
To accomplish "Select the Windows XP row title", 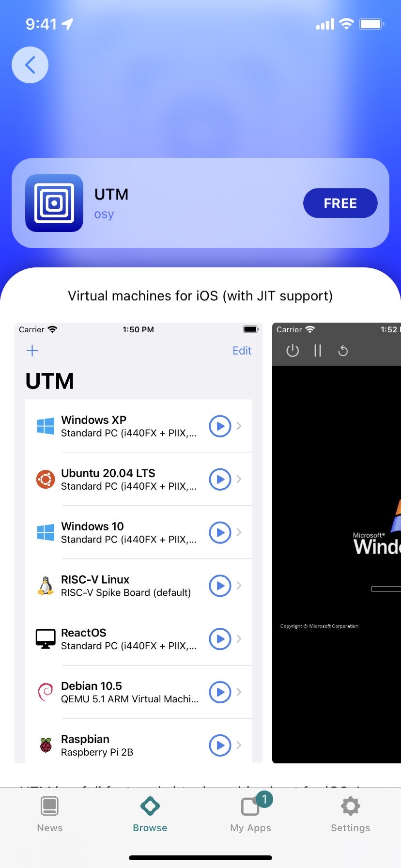I will [93, 420].
